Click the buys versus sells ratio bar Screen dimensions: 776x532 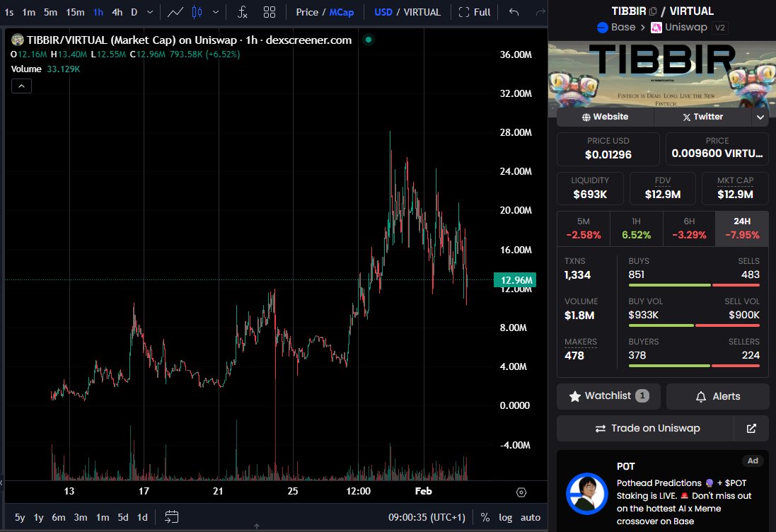(694, 285)
